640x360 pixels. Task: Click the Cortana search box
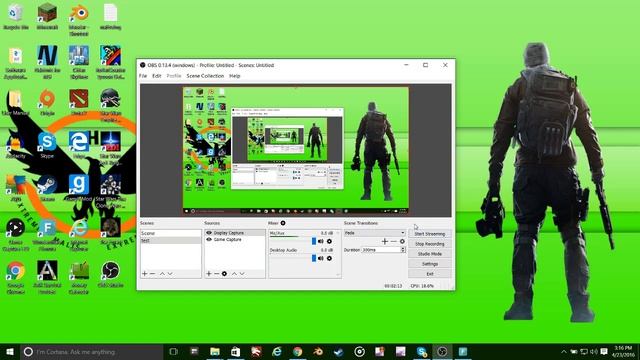click(91, 351)
